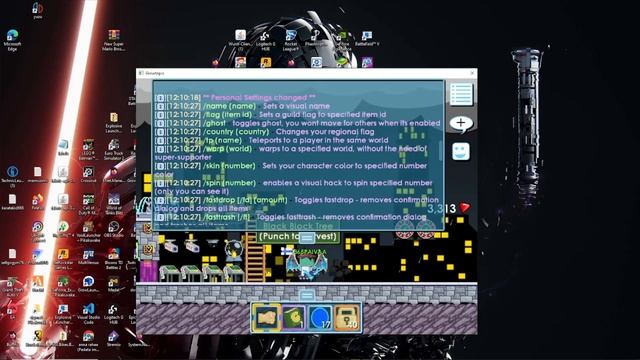Open the smiley emote face button
The height and width of the screenshot is (360, 640).
coord(461,152)
